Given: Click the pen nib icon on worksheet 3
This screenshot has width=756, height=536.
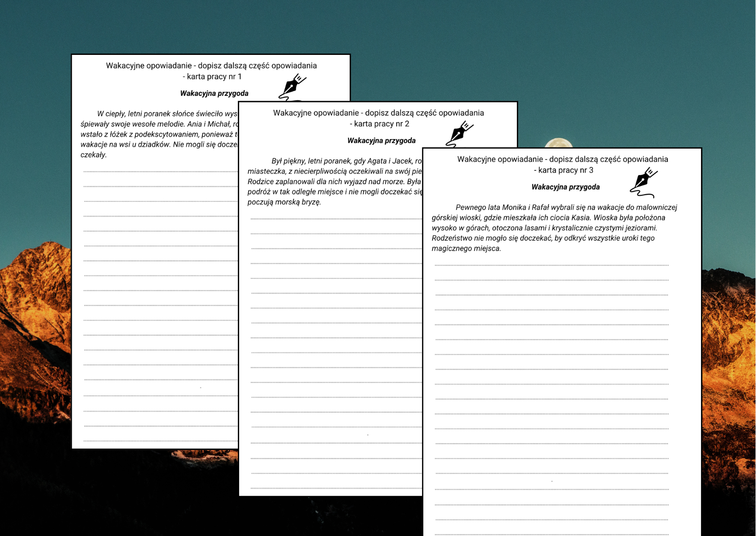Looking at the screenshot, I should pos(643,182).
